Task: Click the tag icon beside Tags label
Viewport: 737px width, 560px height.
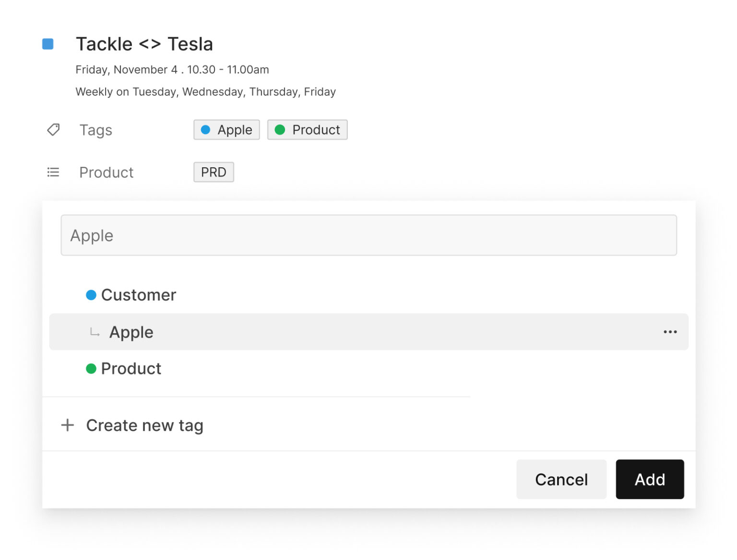Action: click(x=53, y=129)
